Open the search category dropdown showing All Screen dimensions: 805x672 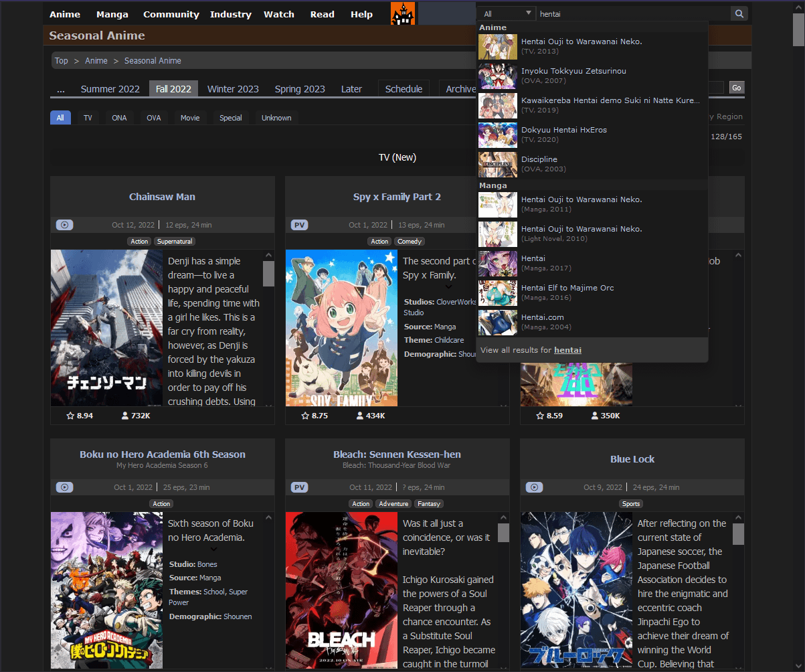[506, 12]
